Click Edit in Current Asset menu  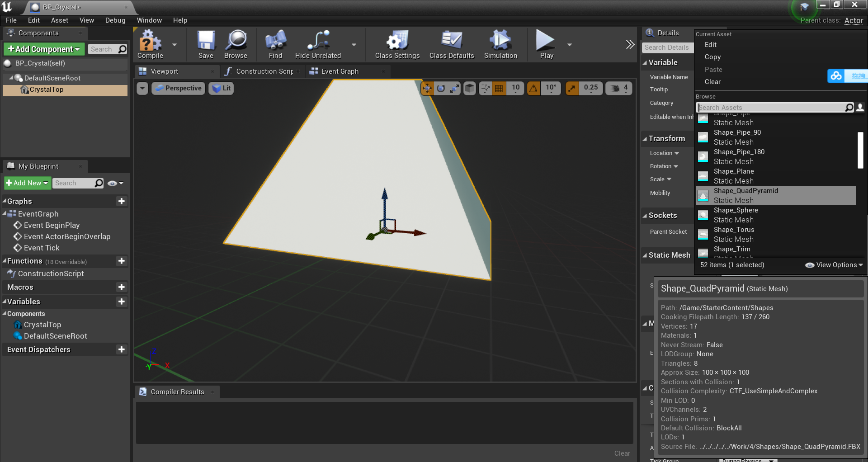[x=711, y=45]
